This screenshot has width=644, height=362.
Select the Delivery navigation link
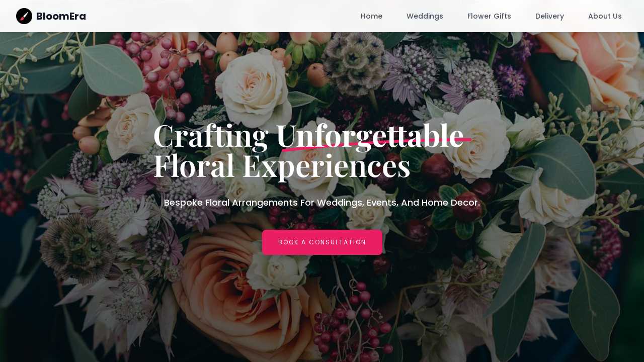tap(549, 16)
